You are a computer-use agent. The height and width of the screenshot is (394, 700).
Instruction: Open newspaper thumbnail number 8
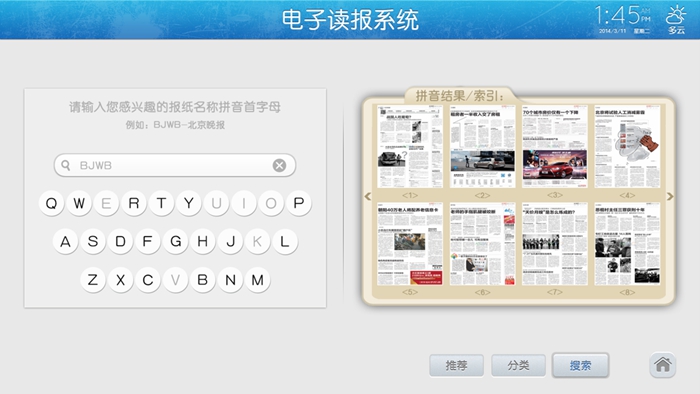627,244
